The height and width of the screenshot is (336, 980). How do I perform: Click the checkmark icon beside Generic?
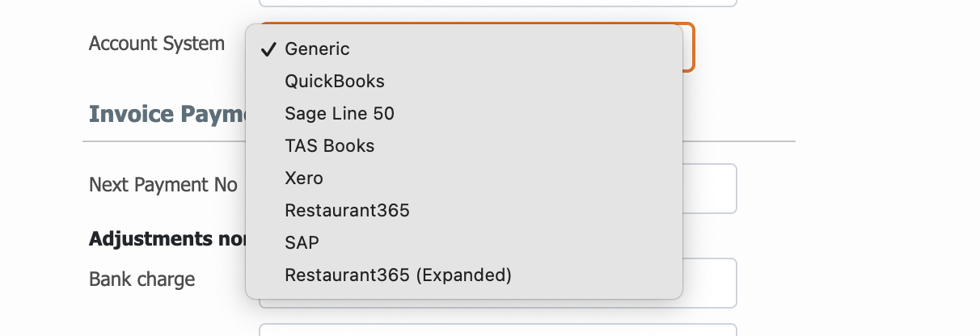coord(268,49)
